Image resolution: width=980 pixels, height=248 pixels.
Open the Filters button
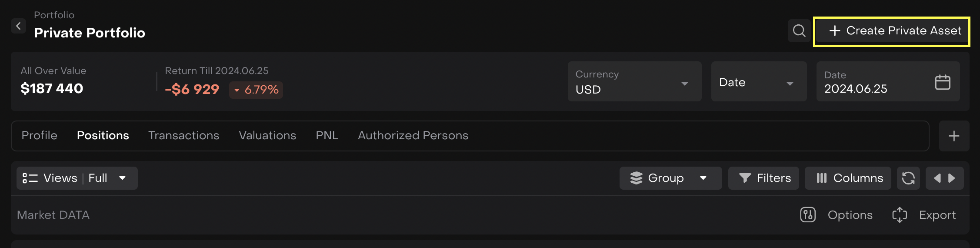pyautogui.click(x=763, y=178)
